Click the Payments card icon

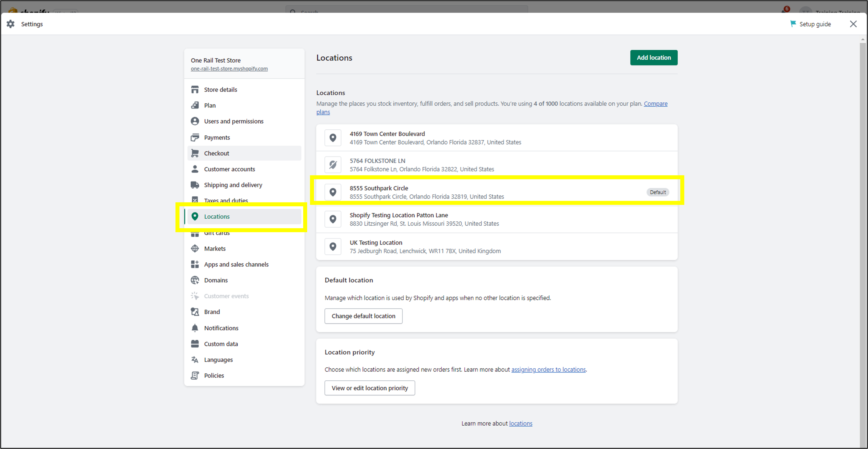click(195, 137)
